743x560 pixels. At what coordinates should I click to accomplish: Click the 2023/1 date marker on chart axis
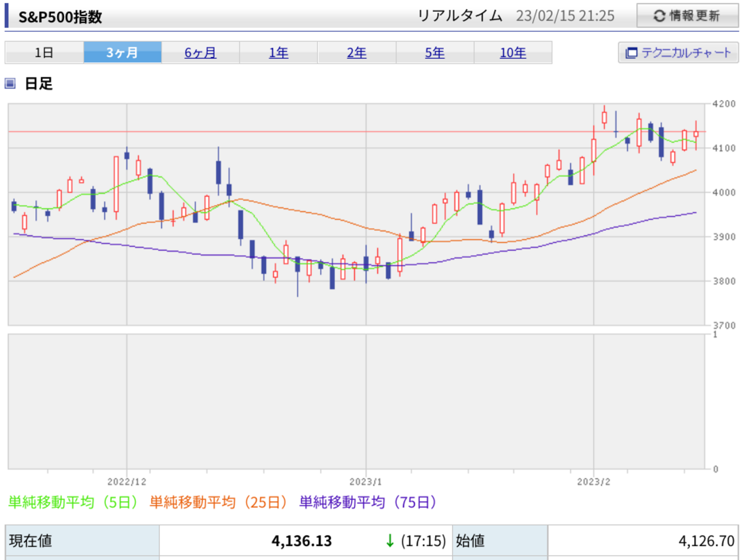tap(366, 482)
